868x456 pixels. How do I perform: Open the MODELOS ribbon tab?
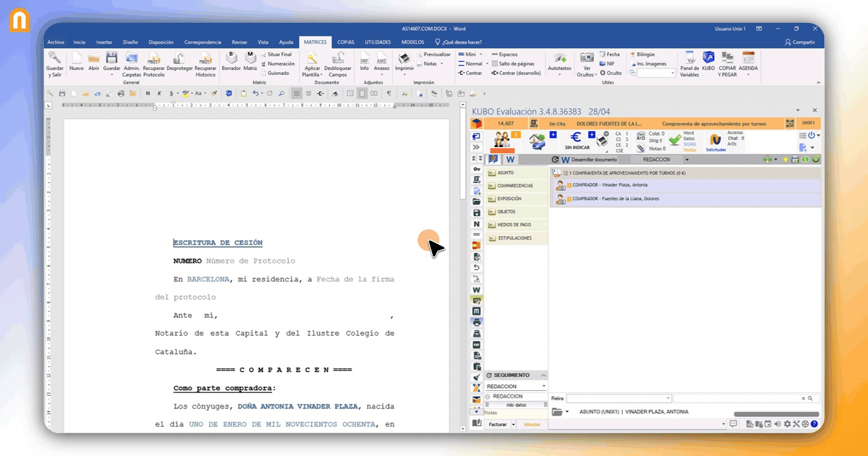tap(413, 42)
